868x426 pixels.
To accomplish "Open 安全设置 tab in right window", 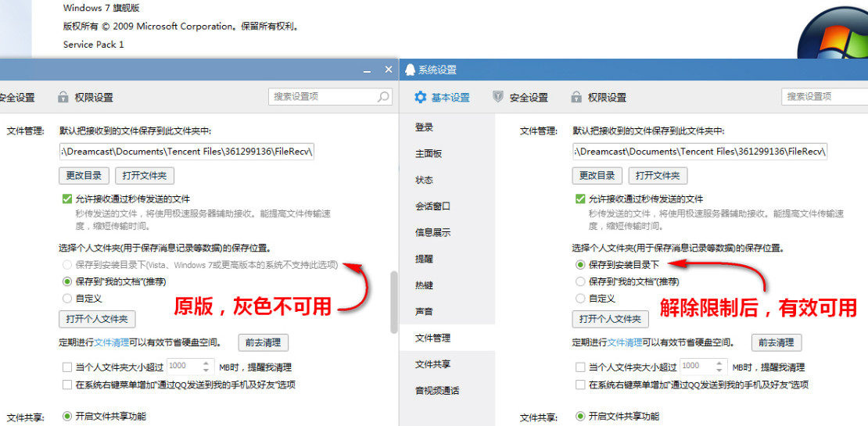I will [520, 98].
